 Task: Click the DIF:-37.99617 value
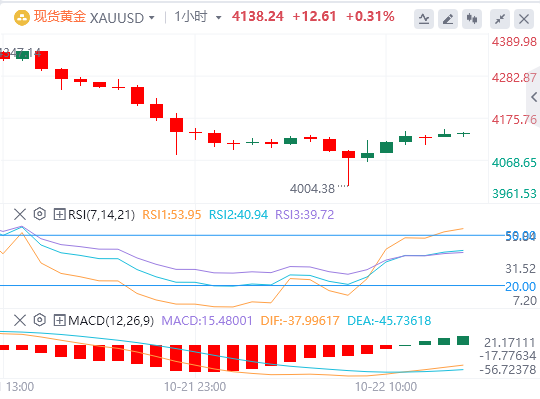pos(300,321)
